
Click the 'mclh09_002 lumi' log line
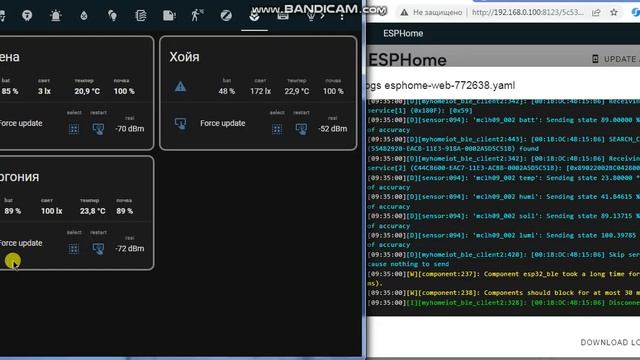504,240
